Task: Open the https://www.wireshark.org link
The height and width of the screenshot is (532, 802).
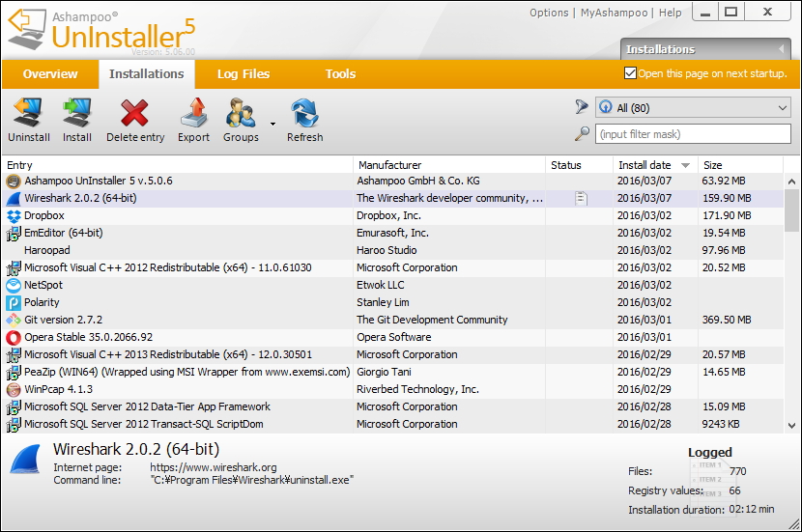Action: click(214, 467)
